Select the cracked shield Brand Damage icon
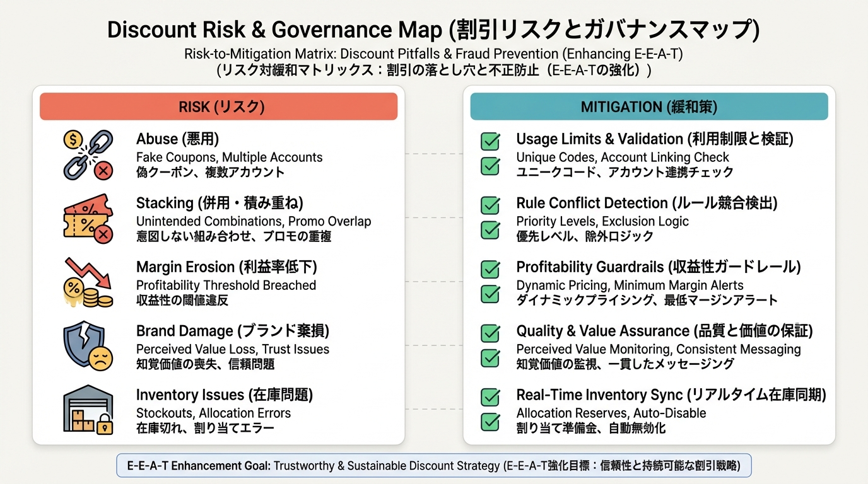This screenshot has height=484, width=868. (x=88, y=346)
